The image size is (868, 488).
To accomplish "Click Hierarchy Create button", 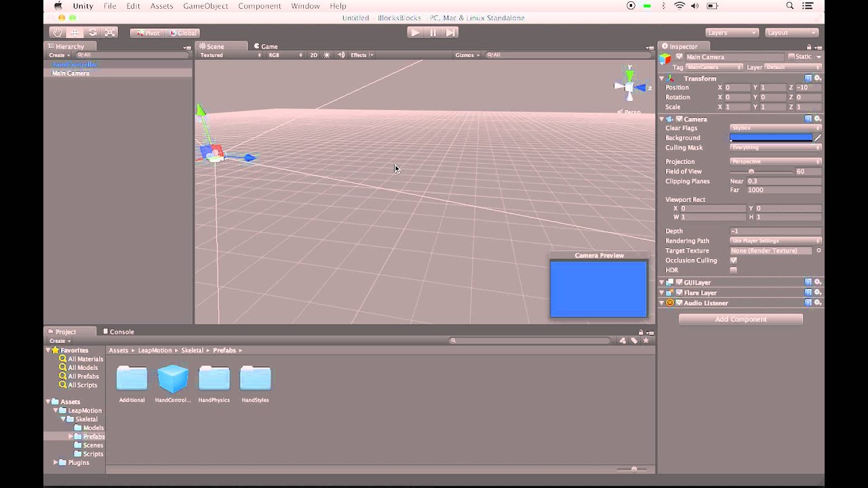I will (x=59, y=55).
